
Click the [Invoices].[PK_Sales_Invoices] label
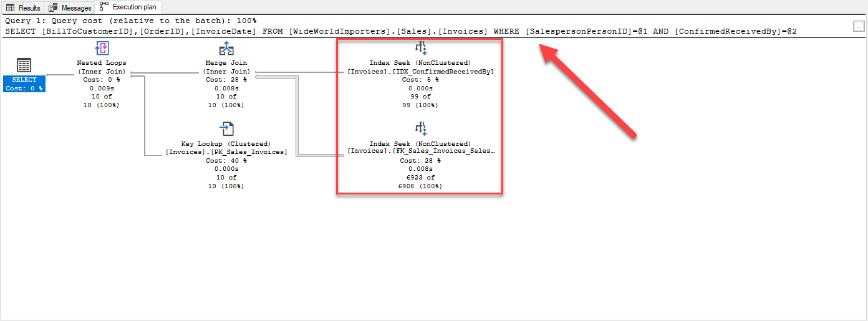(x=226, y=152)
